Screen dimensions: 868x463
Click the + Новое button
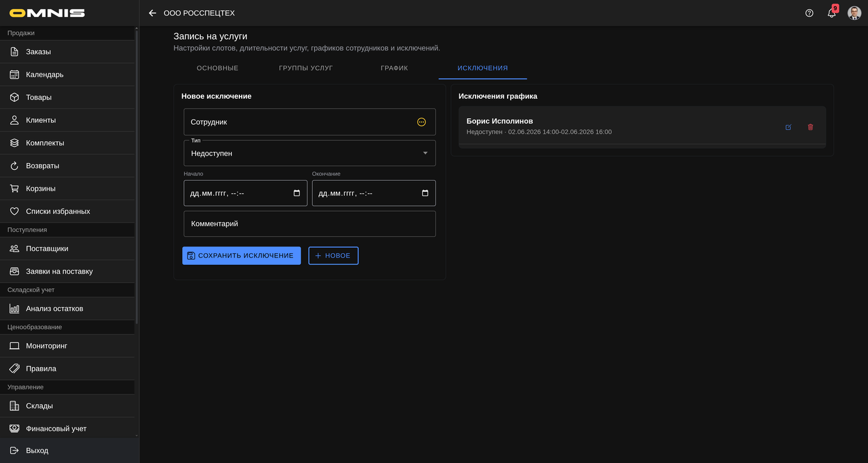tap(333, 256)
